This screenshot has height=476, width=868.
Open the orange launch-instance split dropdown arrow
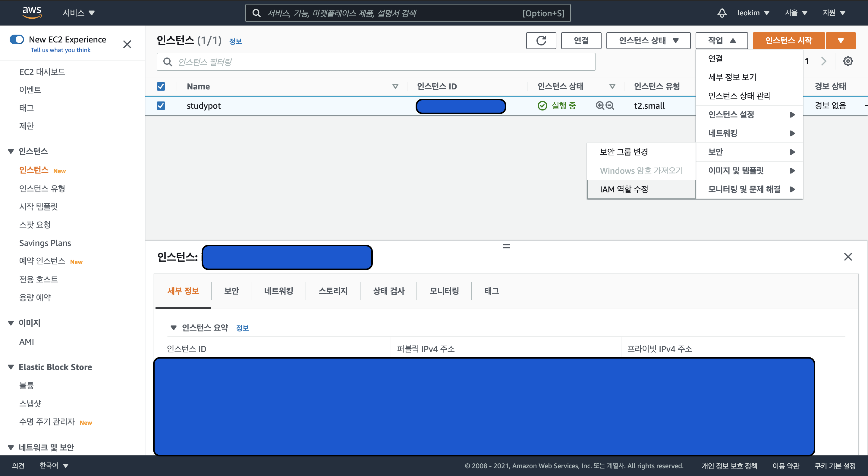[x=841, y=40]
